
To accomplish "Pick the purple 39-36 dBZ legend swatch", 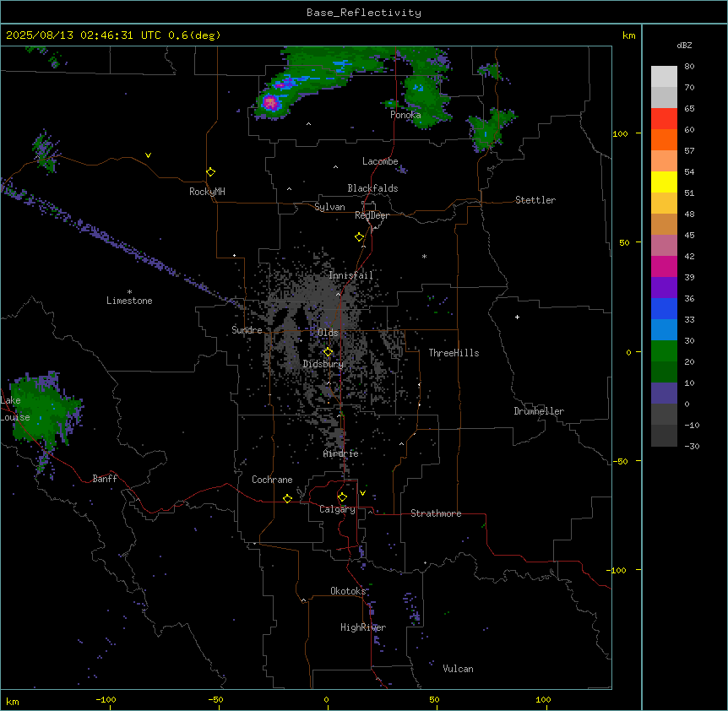I will 664,288.
